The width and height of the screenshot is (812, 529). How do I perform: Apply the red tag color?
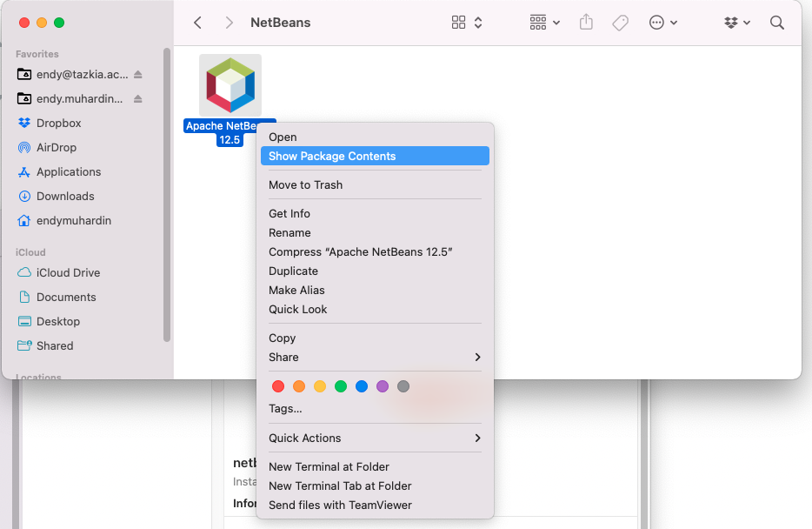[278, 386]
